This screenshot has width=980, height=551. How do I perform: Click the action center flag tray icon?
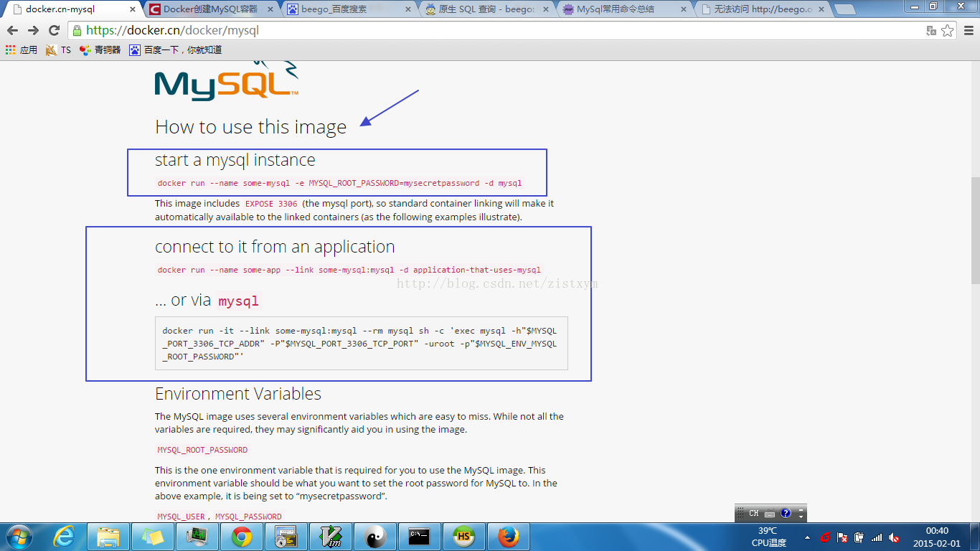(x=842, y=537)
